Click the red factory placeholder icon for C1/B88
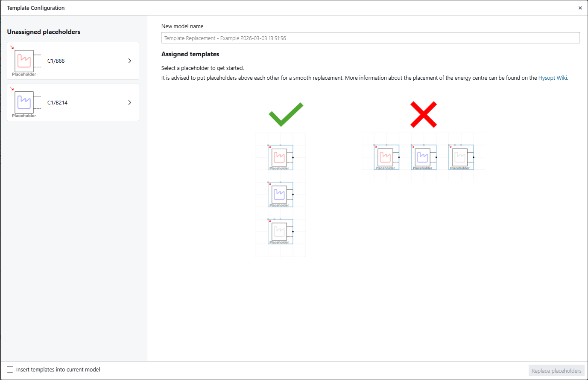 [x=24, y=61]
